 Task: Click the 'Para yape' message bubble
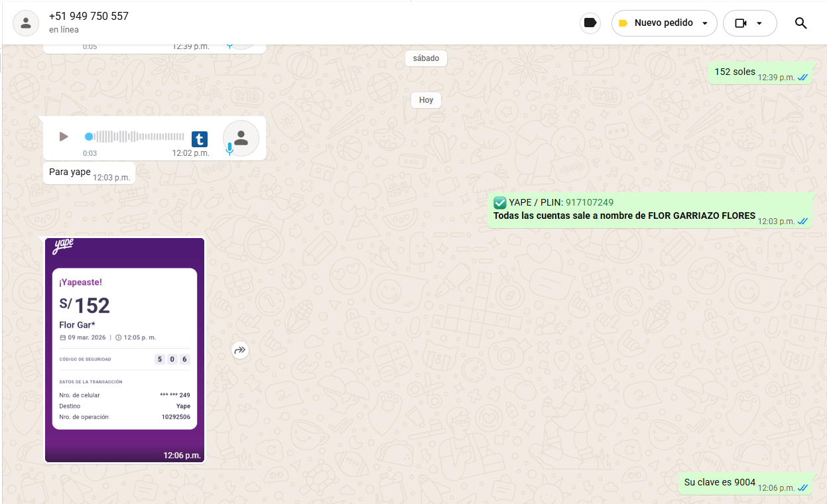pyautogui.click(x=70, y=172)
